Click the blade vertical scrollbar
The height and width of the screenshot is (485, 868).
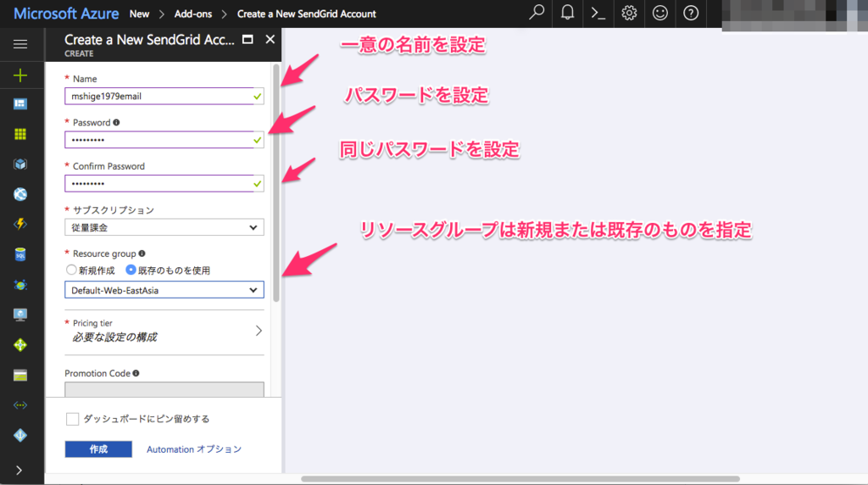tap(276, 182)
